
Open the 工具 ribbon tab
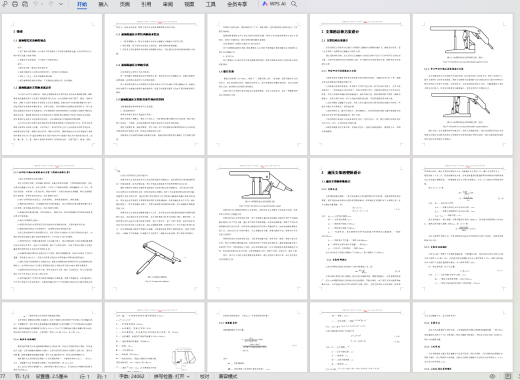[211, 4]
